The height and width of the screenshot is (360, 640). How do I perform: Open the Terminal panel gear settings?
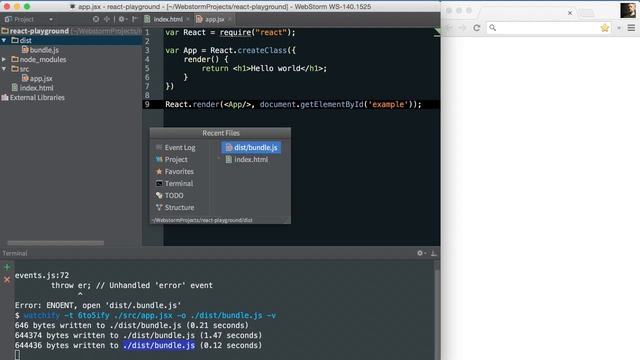coord(420,253)
